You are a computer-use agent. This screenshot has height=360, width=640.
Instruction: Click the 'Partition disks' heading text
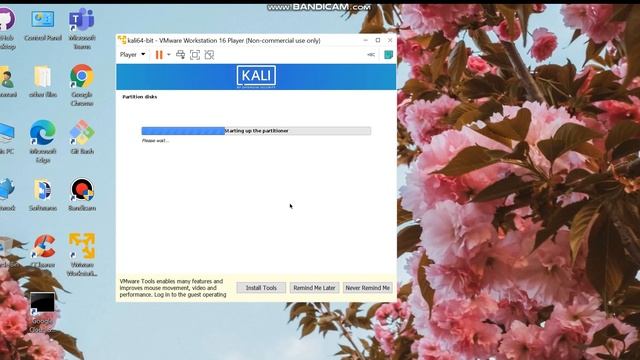coord(140,97)
